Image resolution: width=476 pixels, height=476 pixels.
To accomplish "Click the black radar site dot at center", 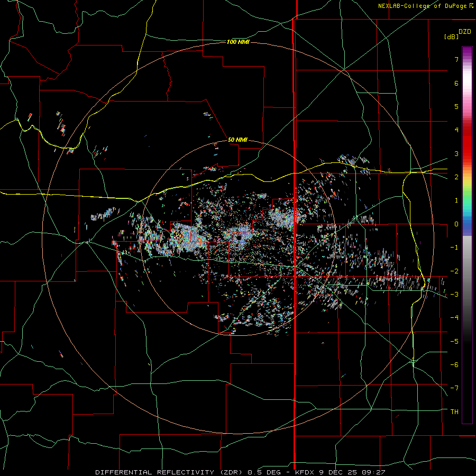I will click(x=239, y=237).
